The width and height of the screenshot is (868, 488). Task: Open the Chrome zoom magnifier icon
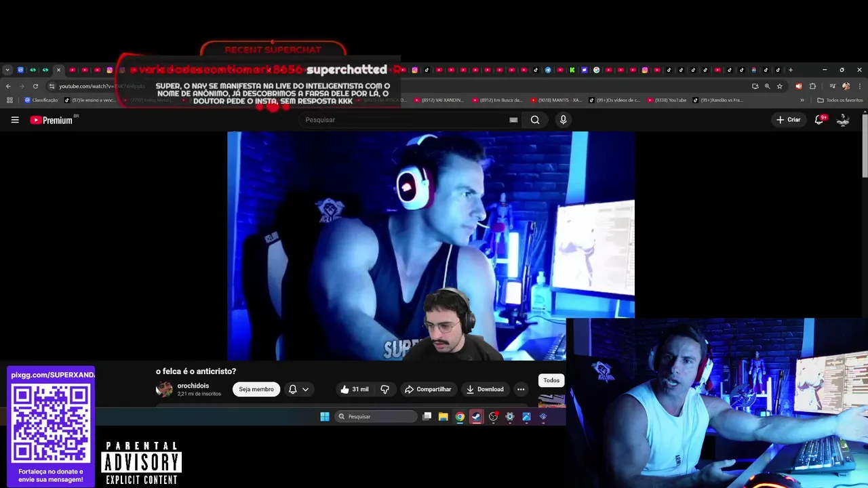[768, 86]
